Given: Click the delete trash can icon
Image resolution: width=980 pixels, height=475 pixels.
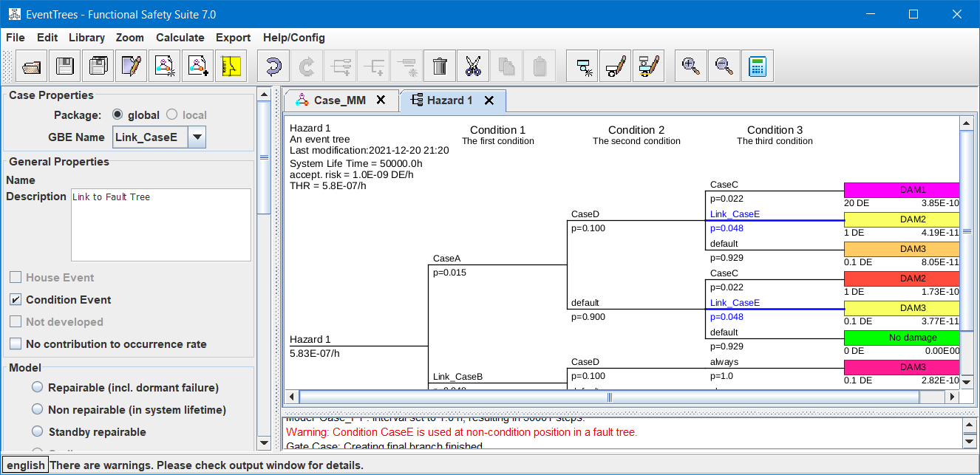Looking at the screenshot, I should 440,66.
